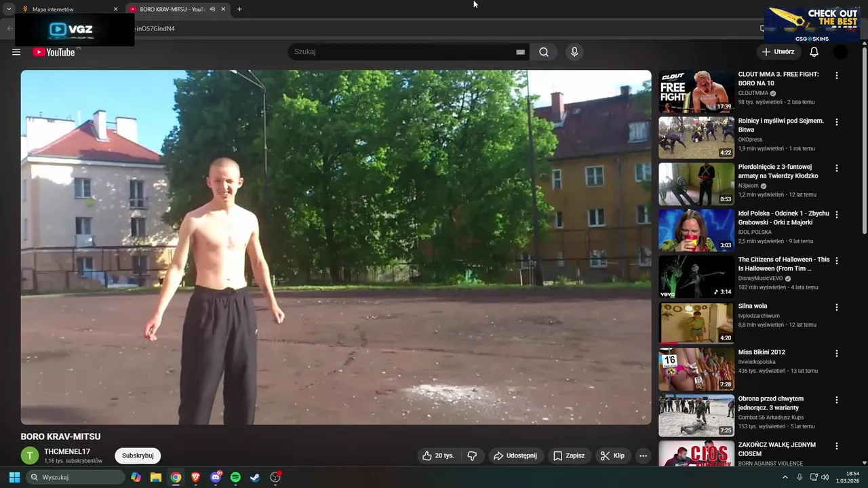Open OBS Studio from the taskbar
This screenshot has height=488, width=868.
click(x=275, y=477)
